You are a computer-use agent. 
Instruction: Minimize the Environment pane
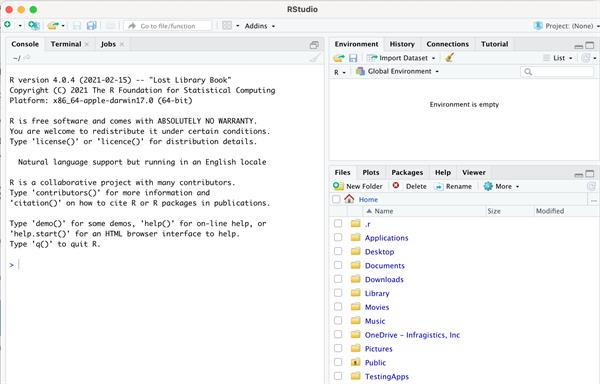tap(579, 46)
